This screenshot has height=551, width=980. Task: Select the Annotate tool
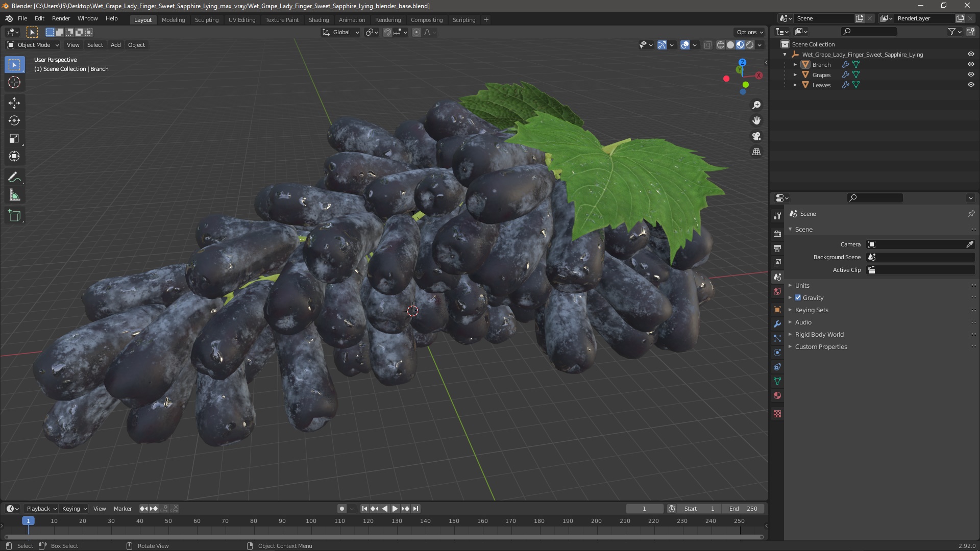click(14, 178)
